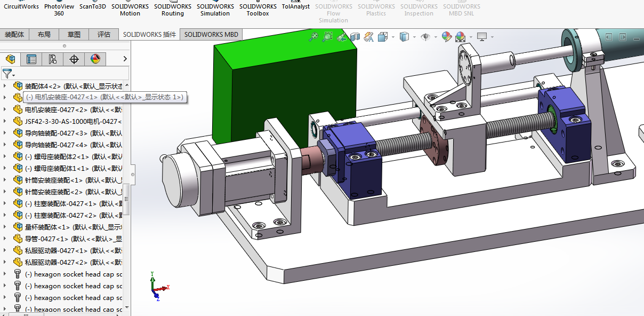Click the greyed SOLIDWORKS Flow Simulation button

coord(333,13)
